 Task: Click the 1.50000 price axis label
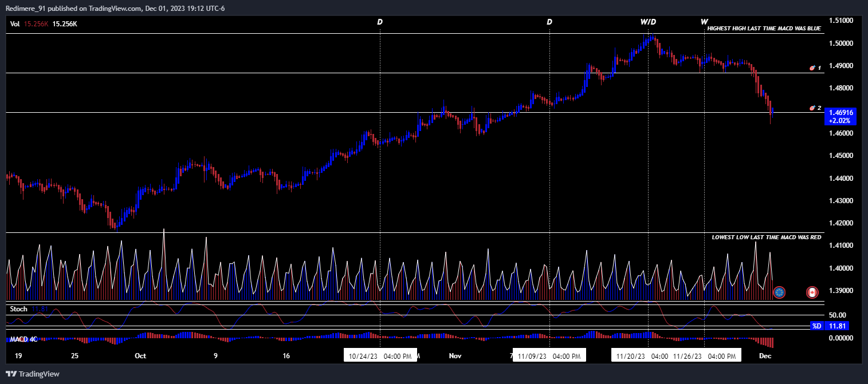[841, 43]
